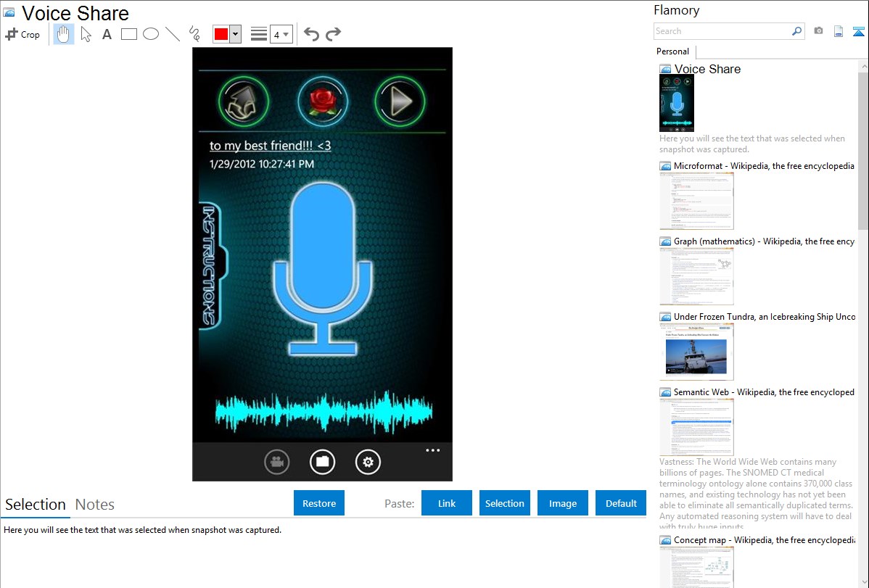
Task: Click the Link paste button
Action: 447,503
